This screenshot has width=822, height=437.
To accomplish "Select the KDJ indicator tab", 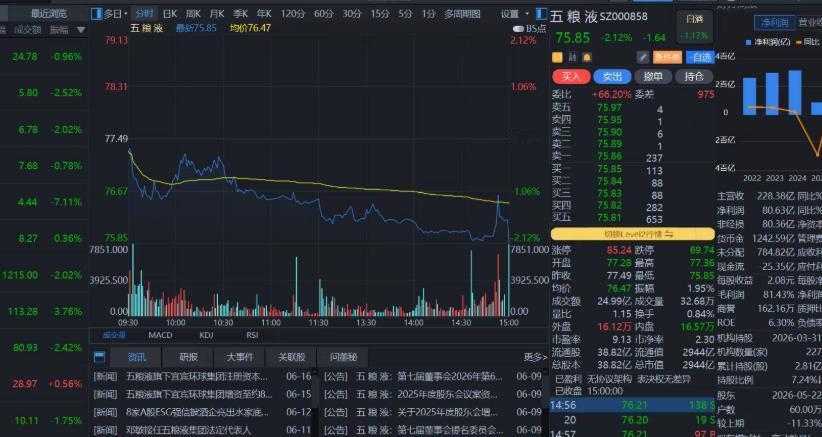I will [207, 335].
